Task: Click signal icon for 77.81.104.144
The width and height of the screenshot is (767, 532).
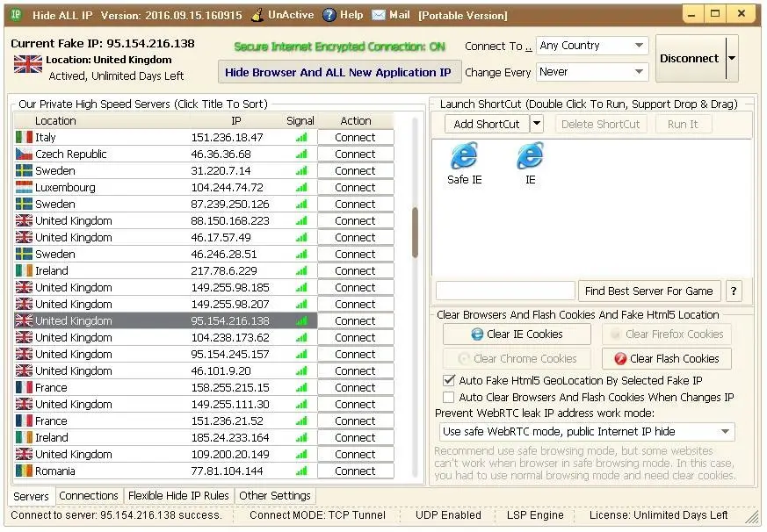Action: [302, 471]
